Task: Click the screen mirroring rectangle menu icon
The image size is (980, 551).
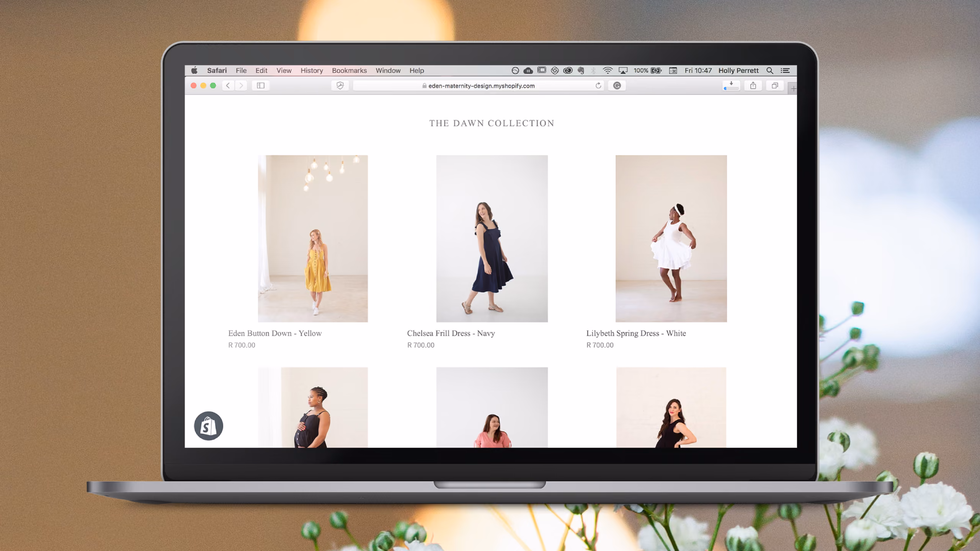Action: click(x=542, y=70)
